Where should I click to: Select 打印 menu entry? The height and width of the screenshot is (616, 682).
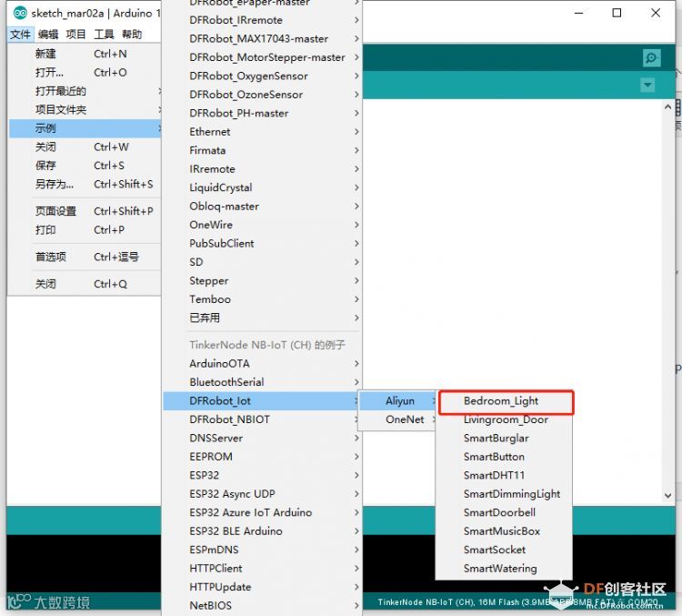tap(85, 230)
